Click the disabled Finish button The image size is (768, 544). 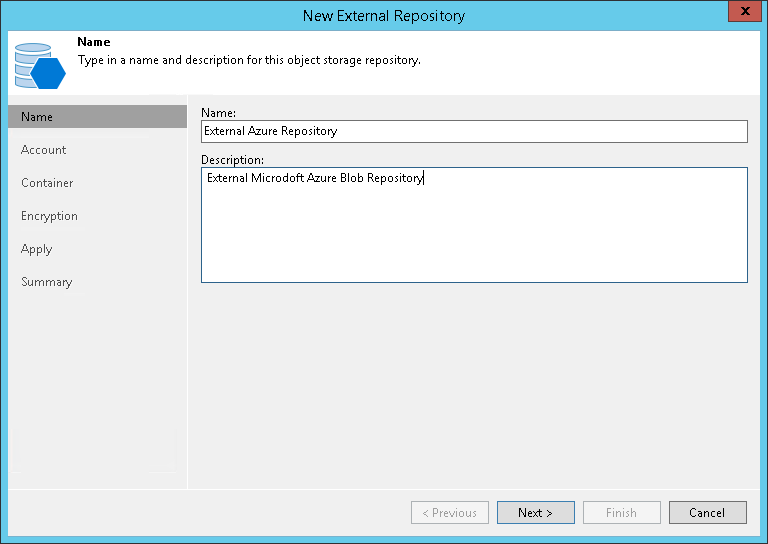coord(621,513)
